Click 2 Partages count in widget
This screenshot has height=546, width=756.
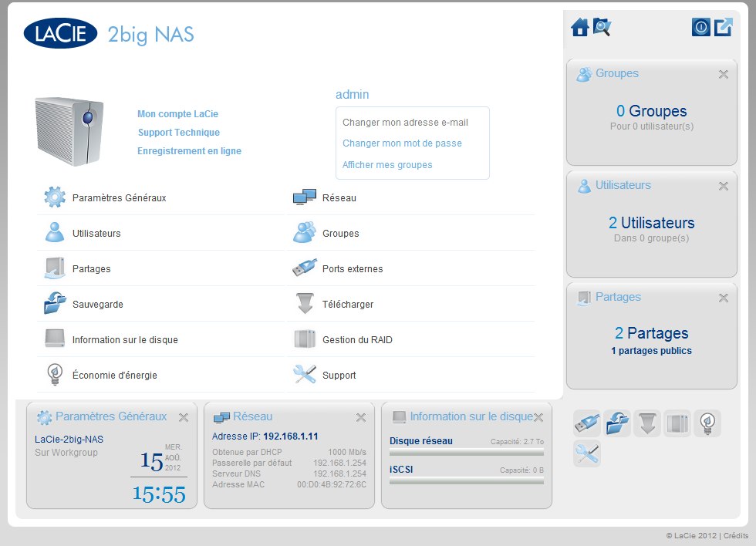pos(651,333)
